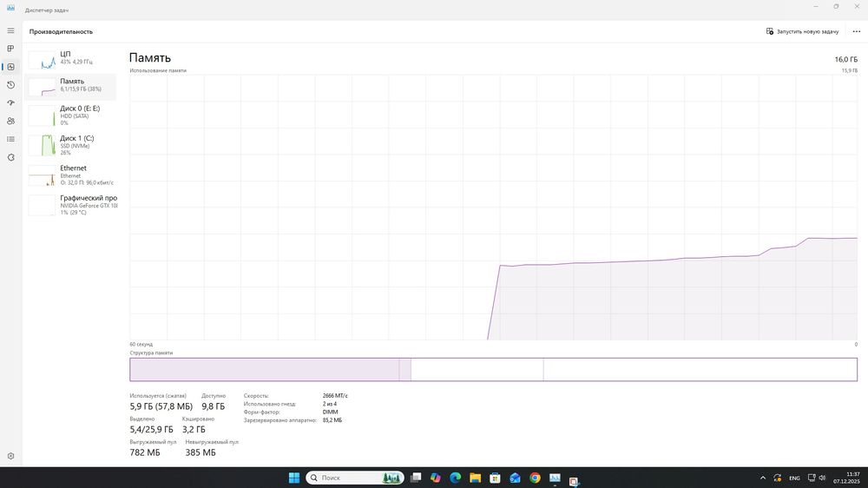Open Microsoft Store from the taskbar

click(x=495, y=478)
